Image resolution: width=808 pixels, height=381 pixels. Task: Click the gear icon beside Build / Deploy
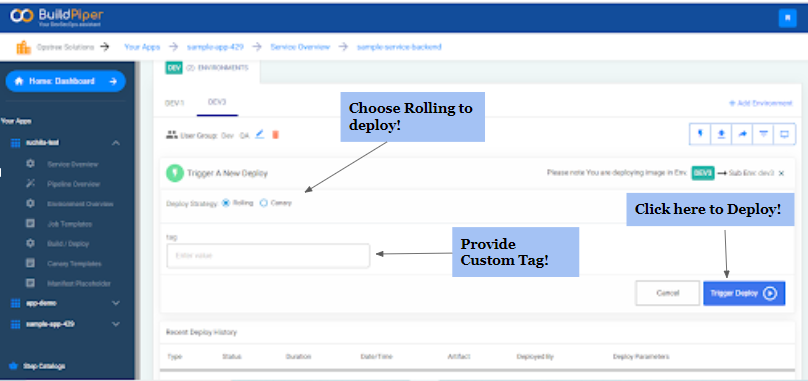click(30, 243)
